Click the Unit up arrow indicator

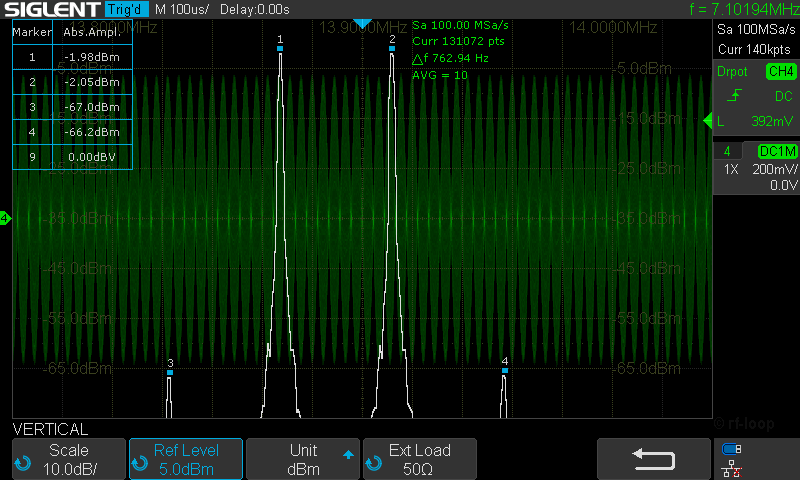(348, 454)
